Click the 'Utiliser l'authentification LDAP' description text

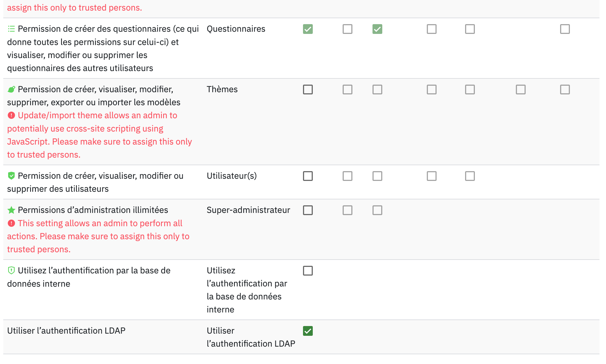click(x=66, y=331)
